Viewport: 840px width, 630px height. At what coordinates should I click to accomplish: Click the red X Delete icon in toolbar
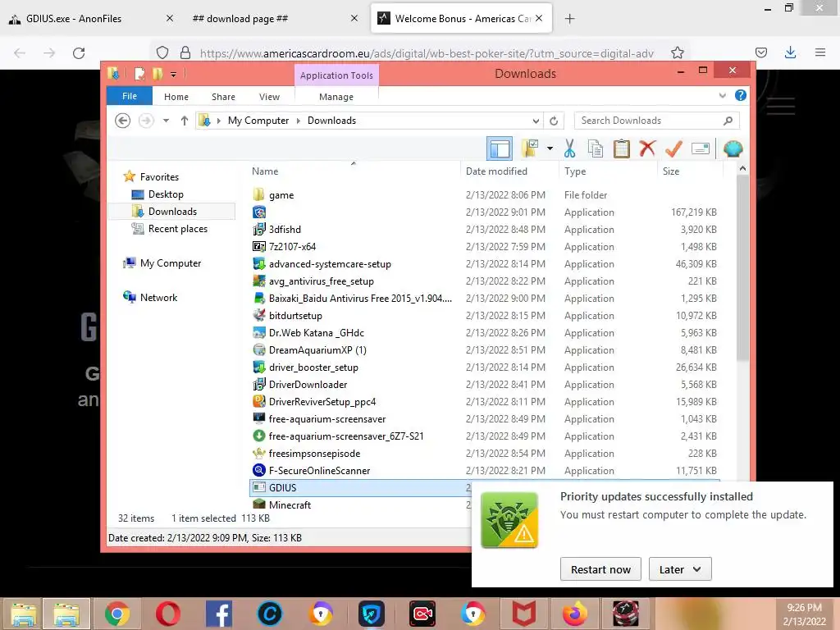(647, 148)
